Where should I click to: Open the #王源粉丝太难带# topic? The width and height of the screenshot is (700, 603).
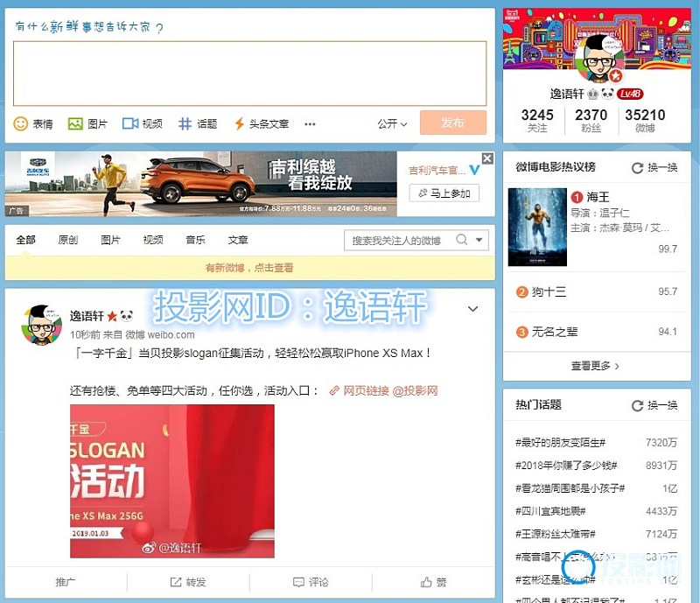tap(556, 534)
